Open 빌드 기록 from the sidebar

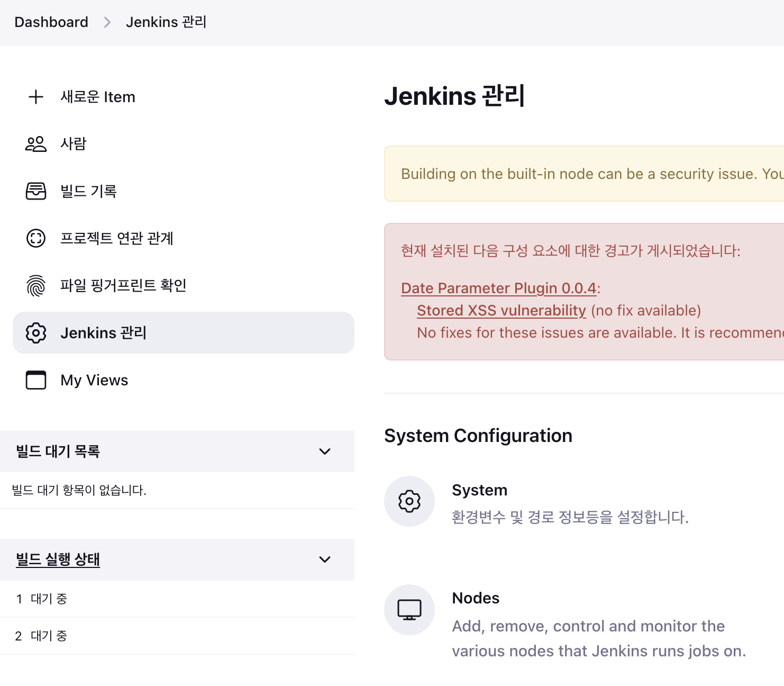(x=88, y=191)
